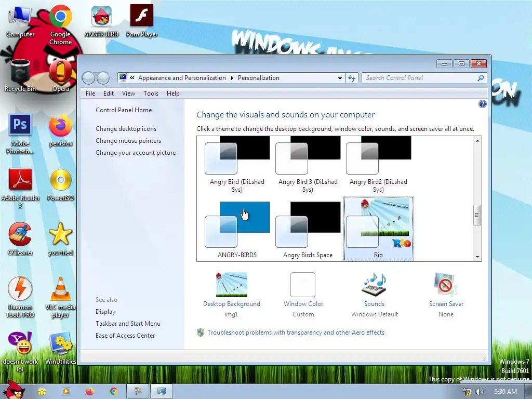Image resolution: width=532 pixels, height=399 pixels.
Task: Select the Rio theme
Action: [x=378, y=229]
